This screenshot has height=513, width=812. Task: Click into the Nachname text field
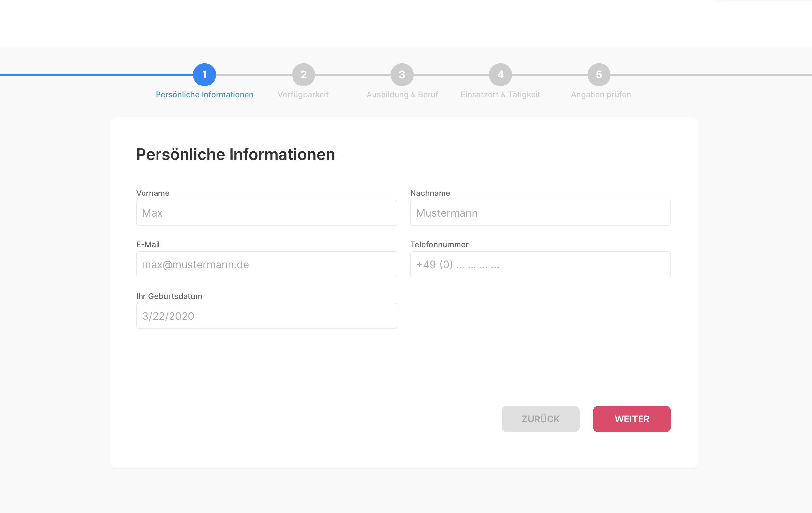540,213
